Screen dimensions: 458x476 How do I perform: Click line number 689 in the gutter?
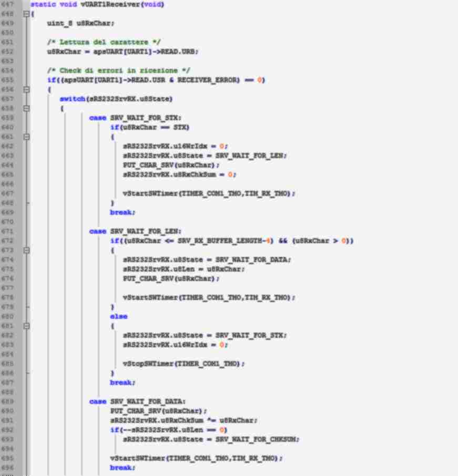pos(8,401)
